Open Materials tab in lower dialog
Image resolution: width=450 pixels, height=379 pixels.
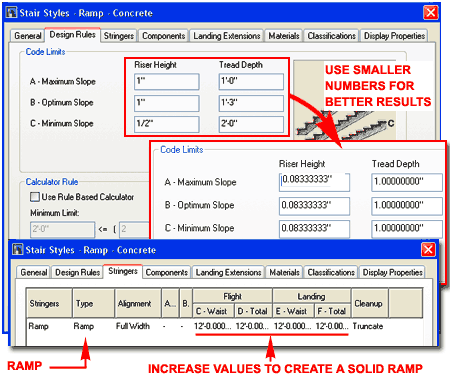[x=284, y=272]
